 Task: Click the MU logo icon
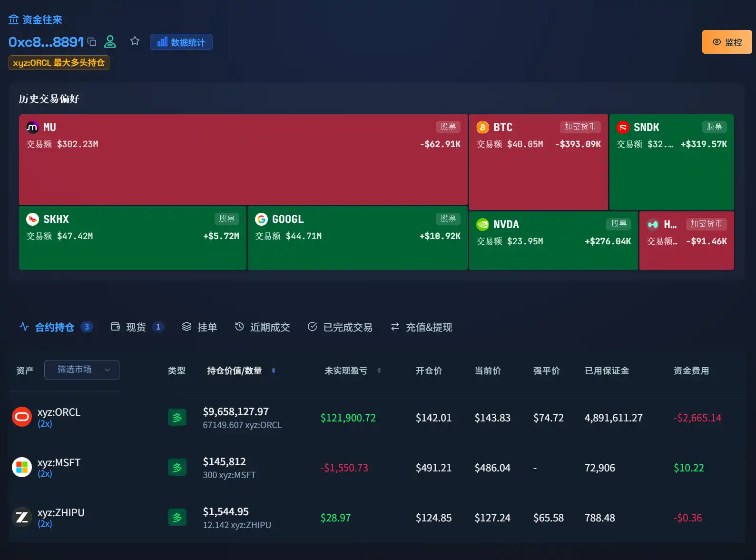32,127
